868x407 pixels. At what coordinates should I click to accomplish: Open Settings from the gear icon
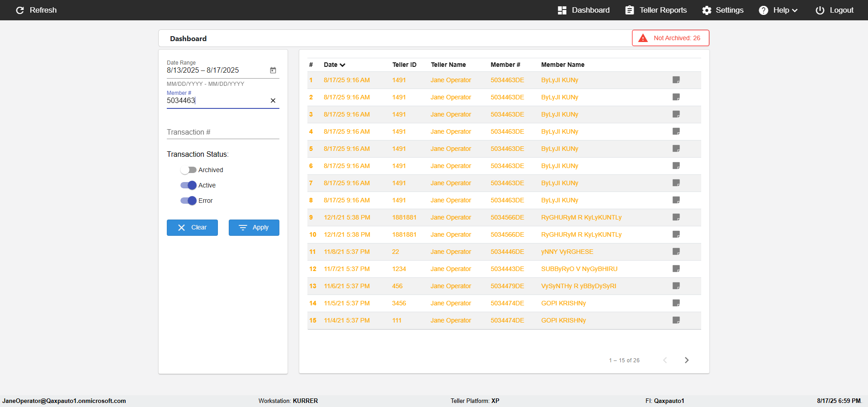[x=707, y=10]
